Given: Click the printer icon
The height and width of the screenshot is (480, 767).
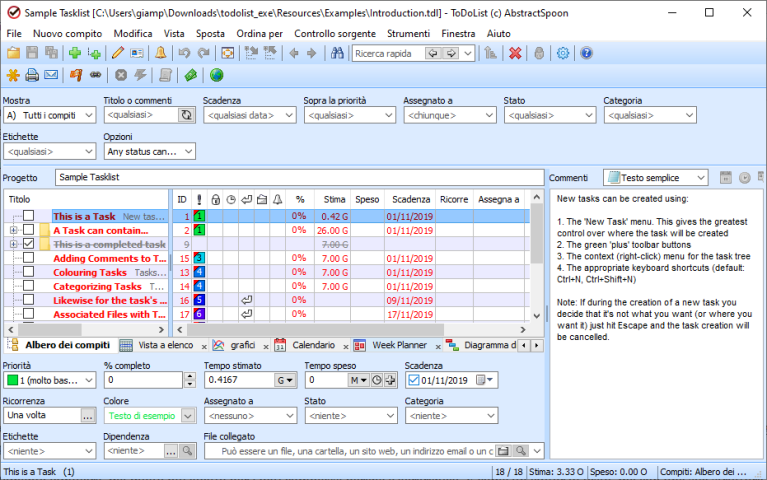Looking at the screenshot, I should click(x=32, y=75).
